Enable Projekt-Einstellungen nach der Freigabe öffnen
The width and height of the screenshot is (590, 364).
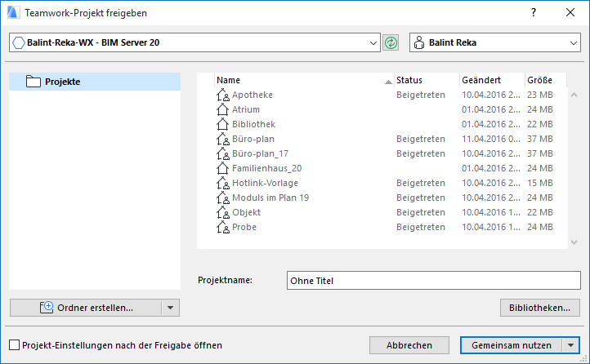(x=15, y=345)
